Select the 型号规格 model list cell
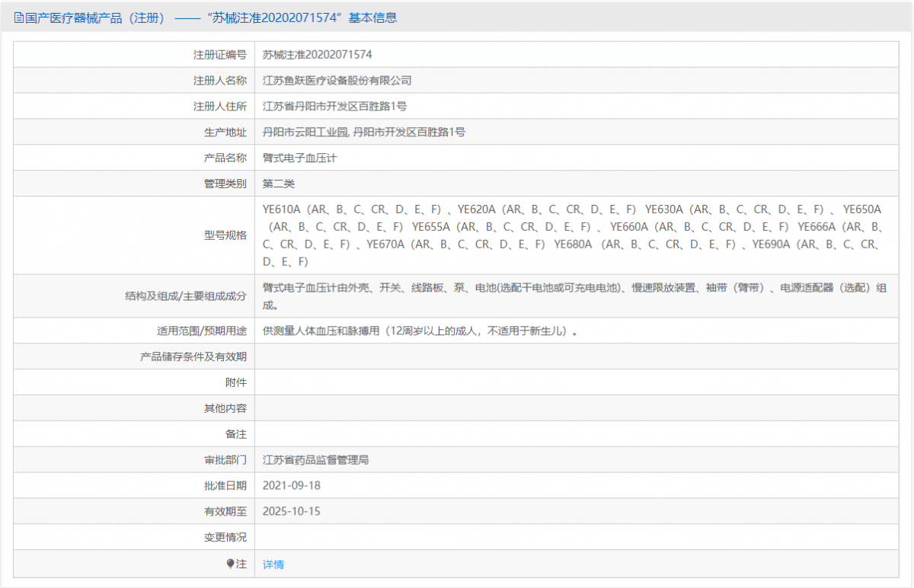The width and height of the screenshot is (914, 588). [x=571, y=234]
